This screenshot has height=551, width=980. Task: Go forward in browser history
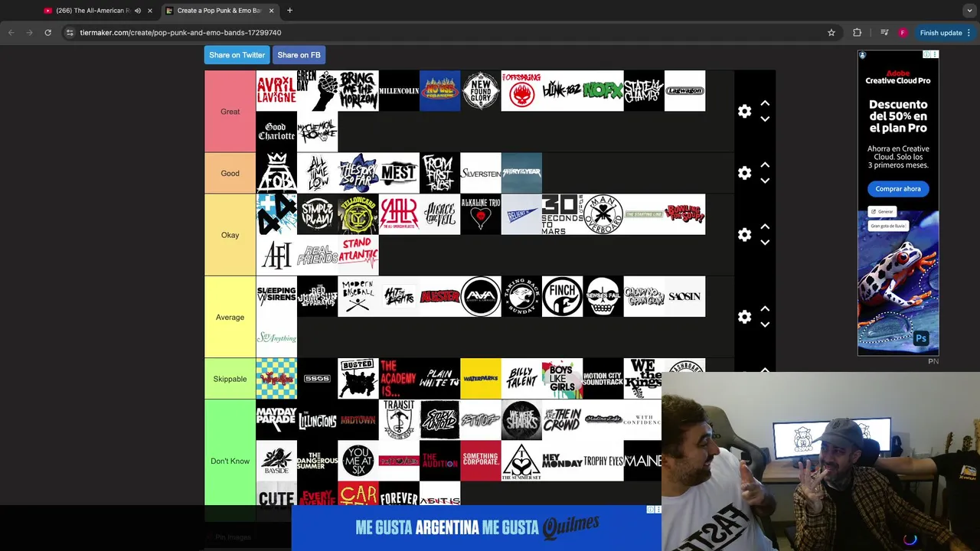coord(29,33)
